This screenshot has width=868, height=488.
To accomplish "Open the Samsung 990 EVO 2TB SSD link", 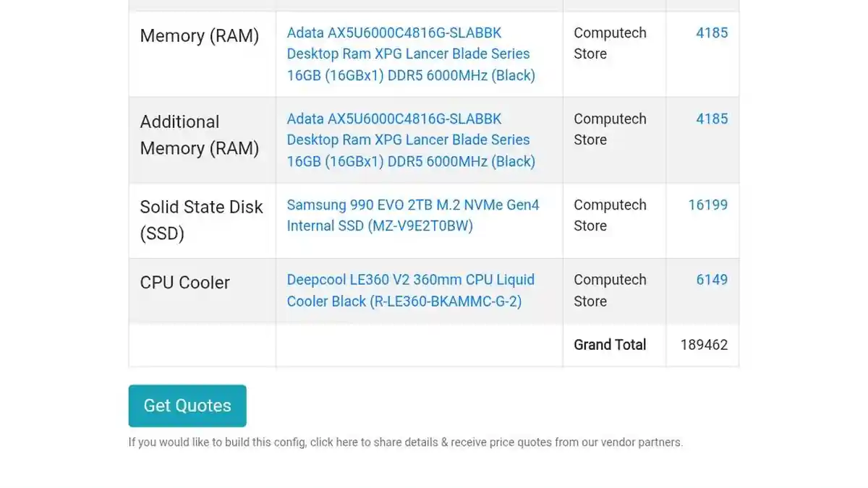I will [x=413, y=215].
